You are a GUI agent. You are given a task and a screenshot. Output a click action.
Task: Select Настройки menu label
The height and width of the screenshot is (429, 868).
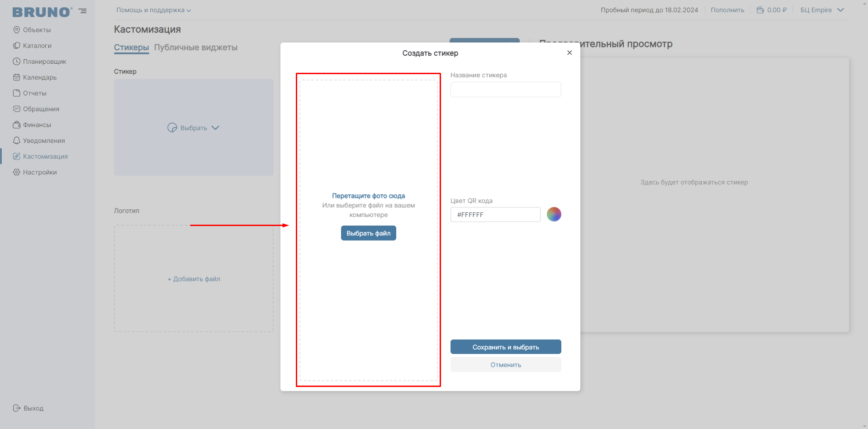click(x=40, y=172)
